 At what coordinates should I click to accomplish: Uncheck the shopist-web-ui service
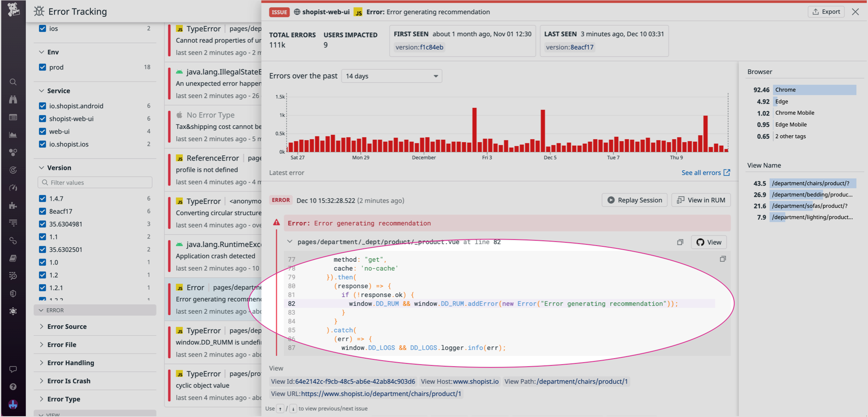[x=43, y=118]
